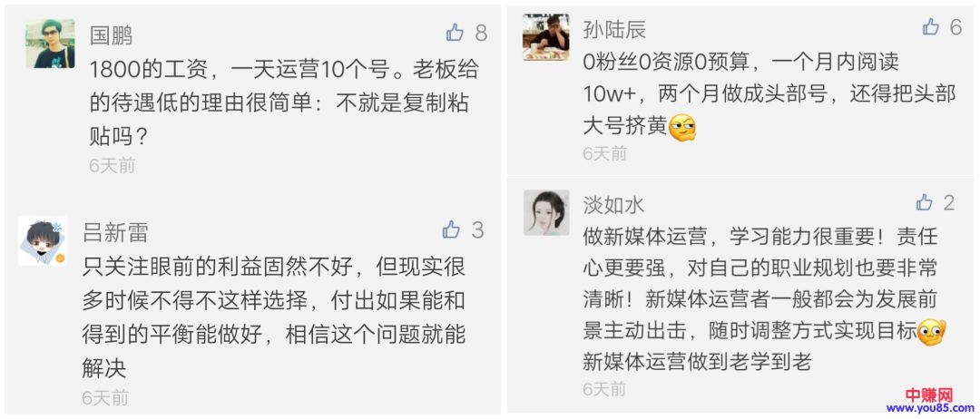Click the username 国鹏
Viewport: 980px width, 419px height.
coord(111,35)
